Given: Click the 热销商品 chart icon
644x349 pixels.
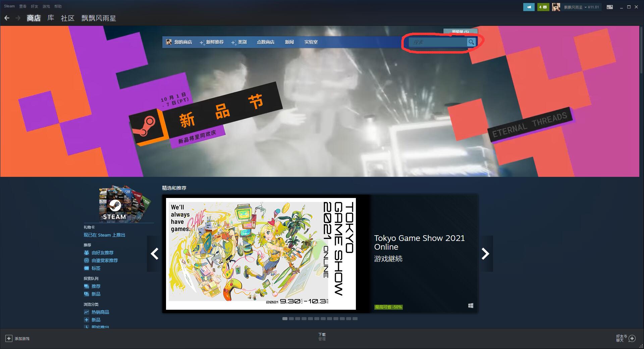Looking at the screenshot, I should coord(87,312).
